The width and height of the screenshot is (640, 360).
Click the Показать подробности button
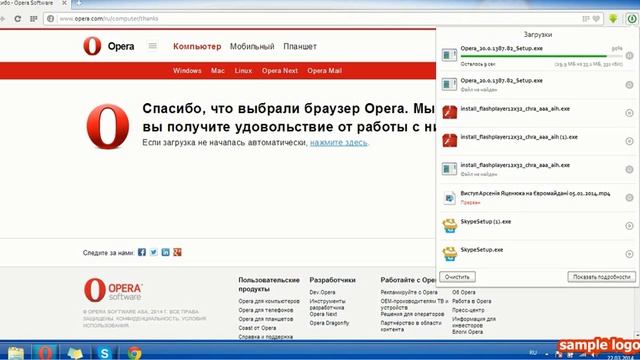click(x=602, y=277)
